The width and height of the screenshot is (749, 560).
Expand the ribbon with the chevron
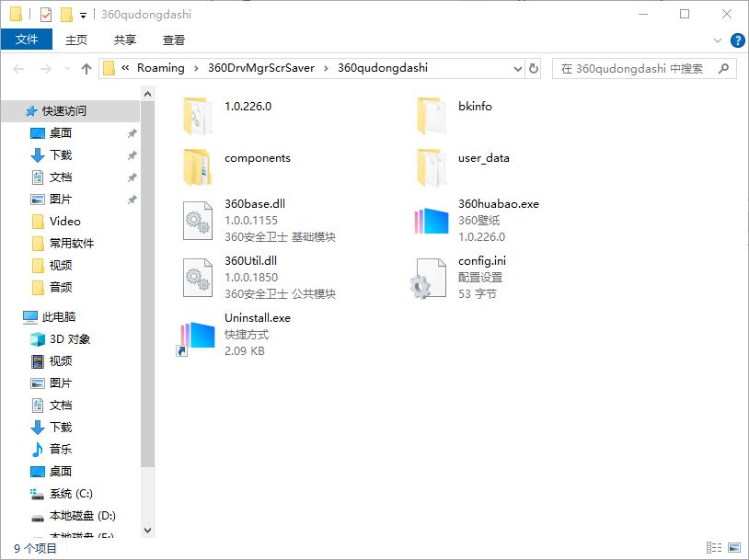[x=718, y=40]
